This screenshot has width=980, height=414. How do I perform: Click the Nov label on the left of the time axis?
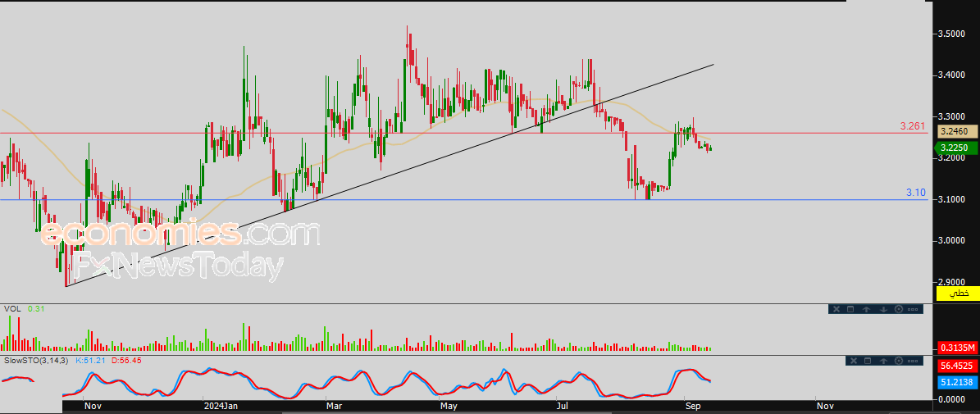[x=93, y=406]
